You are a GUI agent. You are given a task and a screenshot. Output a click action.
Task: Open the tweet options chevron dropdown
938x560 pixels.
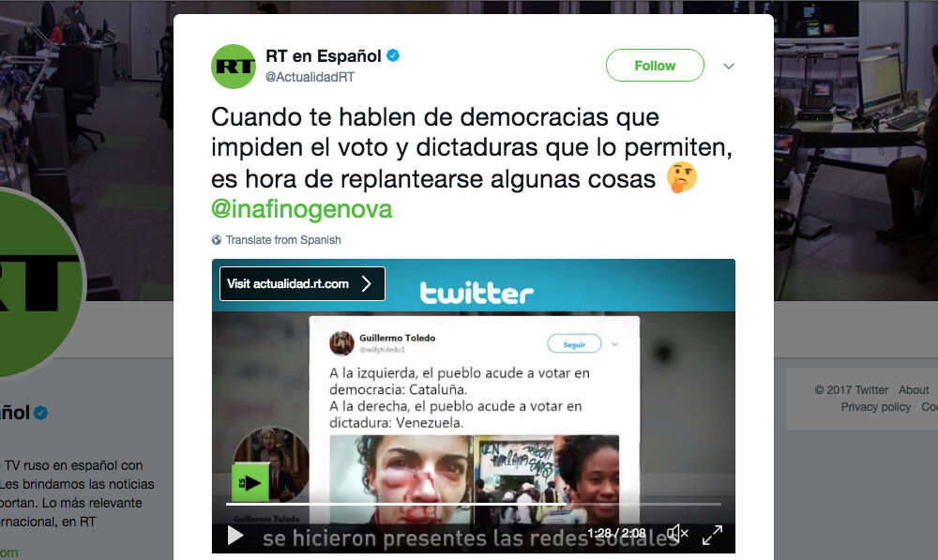tap(729, 66)
